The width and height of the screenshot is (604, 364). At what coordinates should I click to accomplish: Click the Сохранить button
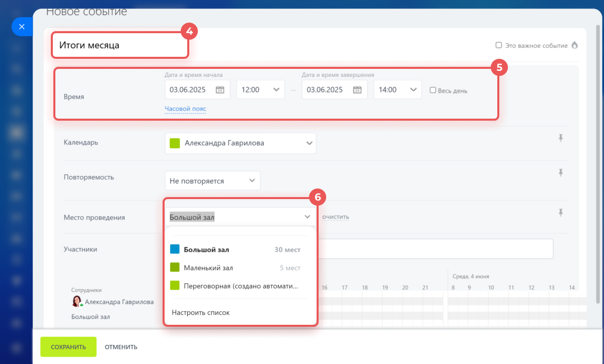[x=68, y=347]
